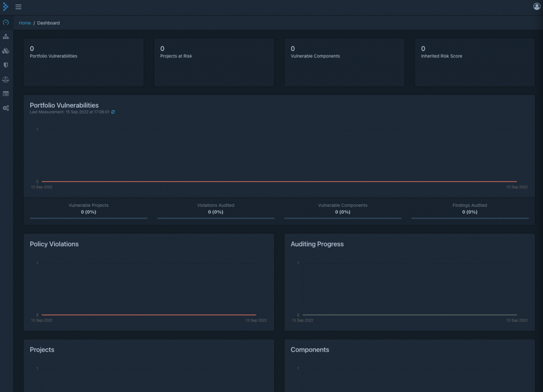Click the Projects chart heading
The image size is (543, 392).
point(42,350)
